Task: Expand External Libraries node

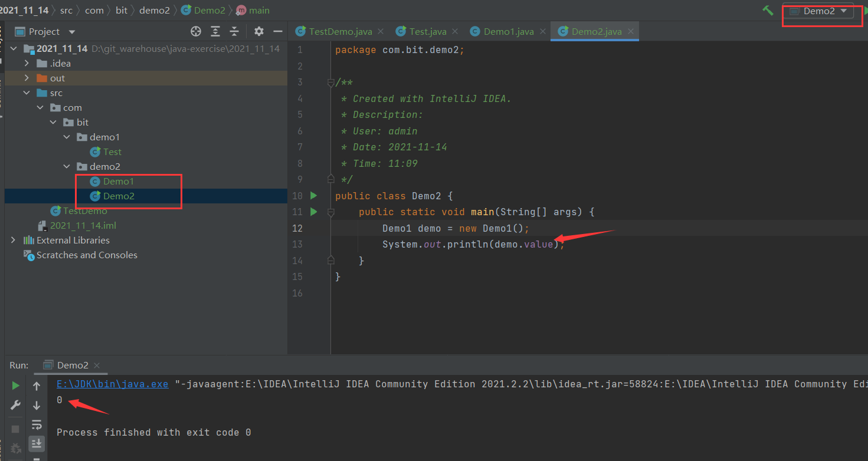Action: pos(14,240)
